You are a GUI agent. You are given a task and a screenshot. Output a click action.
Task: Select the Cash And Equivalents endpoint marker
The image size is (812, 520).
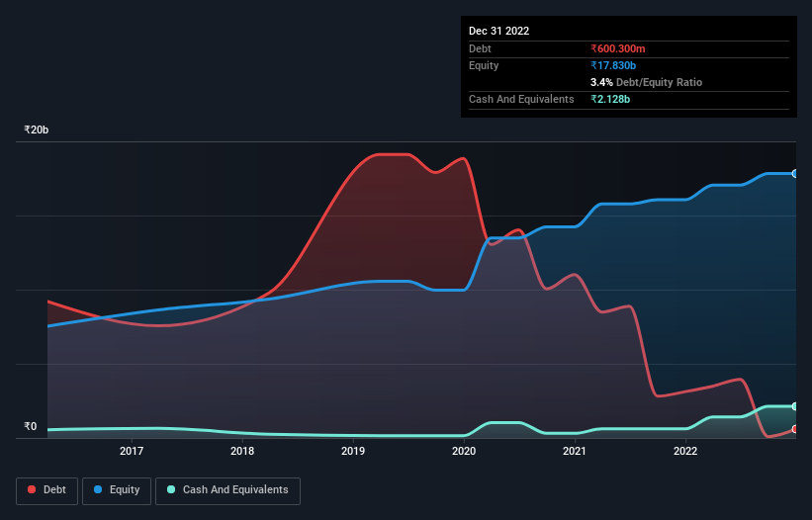795,406
